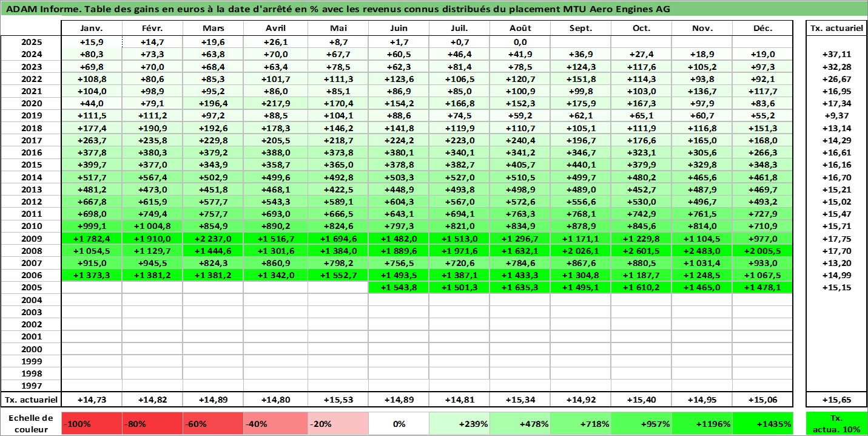Click the +718% green swatch

tap(580, 424)
